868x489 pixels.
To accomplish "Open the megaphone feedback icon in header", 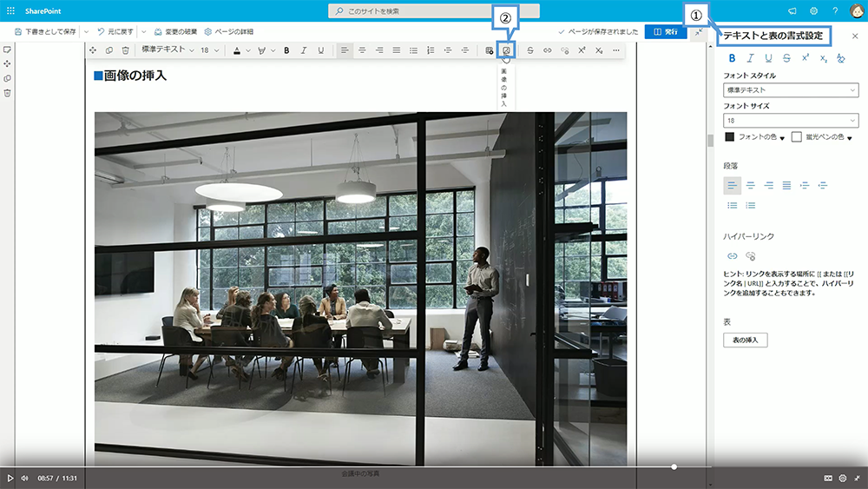I will 792,10.
